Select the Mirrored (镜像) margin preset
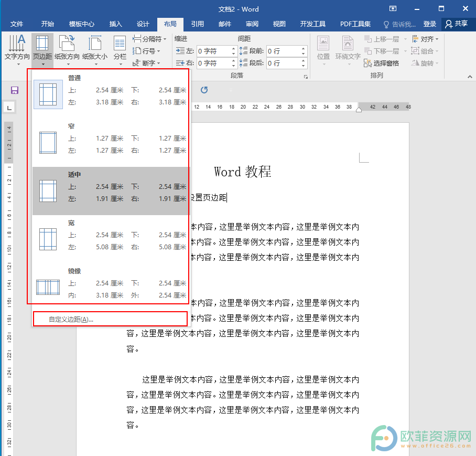 (111, 287)
